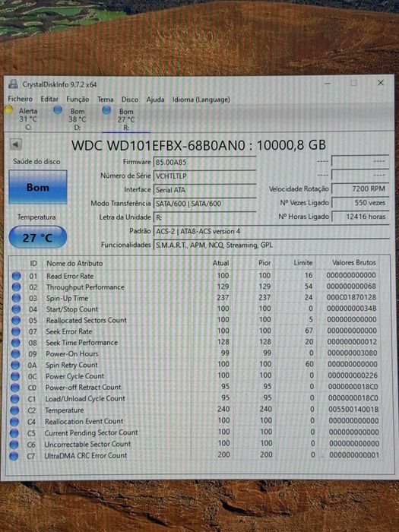Click status icon for Reallocated Sectors Count
This screenshot has height=532, width=399.
16,321
